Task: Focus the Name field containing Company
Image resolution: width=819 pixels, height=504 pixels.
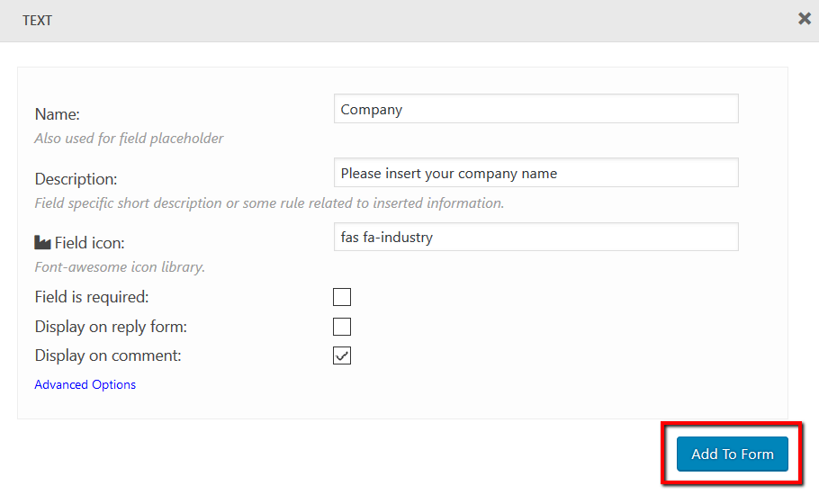Action: click(x=535, y=109)
